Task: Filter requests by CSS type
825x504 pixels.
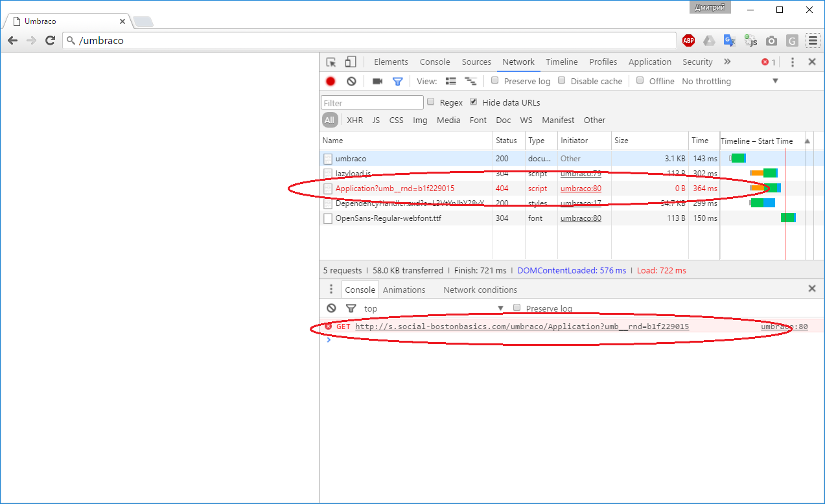Action: pos(396,120)
